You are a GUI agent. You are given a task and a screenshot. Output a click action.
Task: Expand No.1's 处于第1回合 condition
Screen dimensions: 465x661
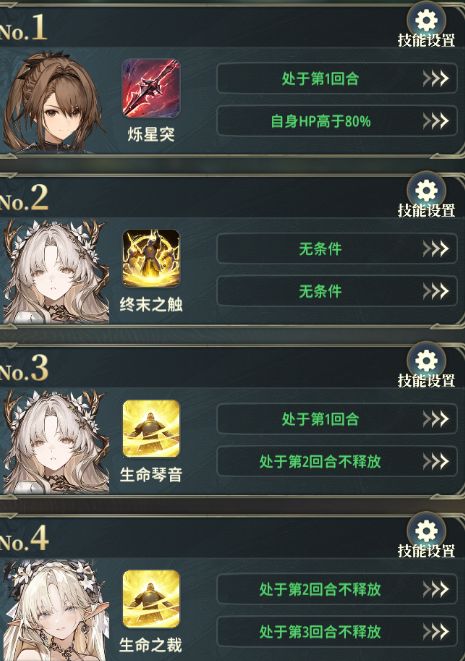pyautogui.click(x=337, y=78)
